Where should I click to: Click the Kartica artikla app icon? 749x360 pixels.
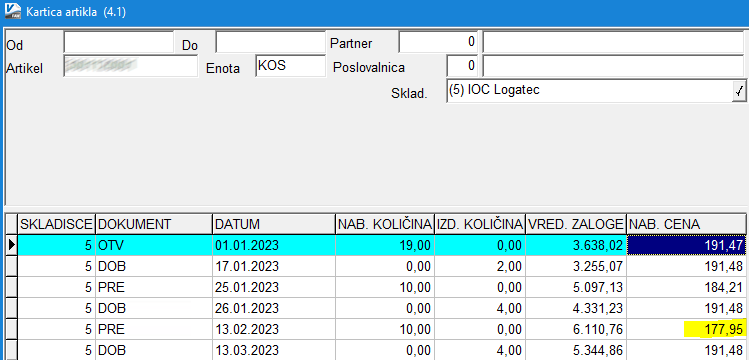(x=12, y=11)
